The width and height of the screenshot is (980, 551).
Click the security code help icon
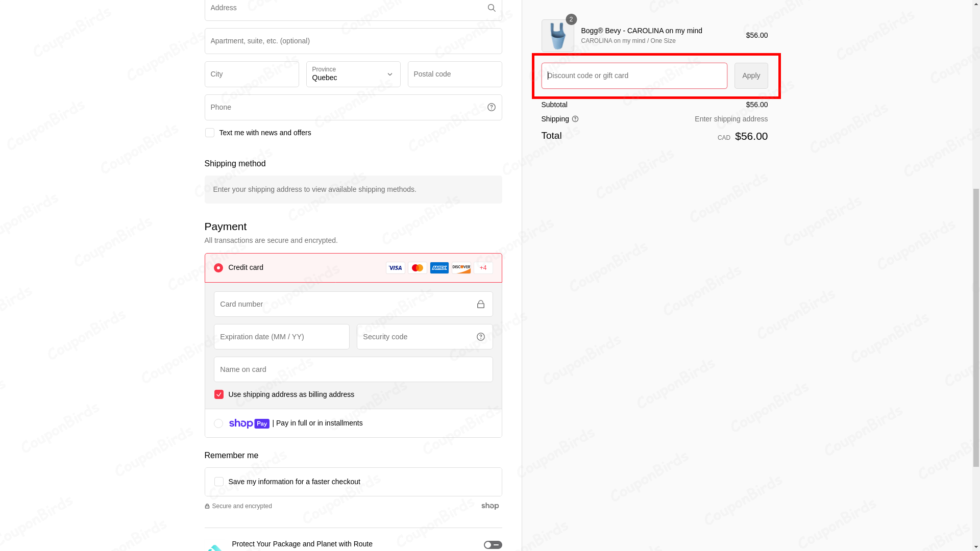click(x=480, y=337)
